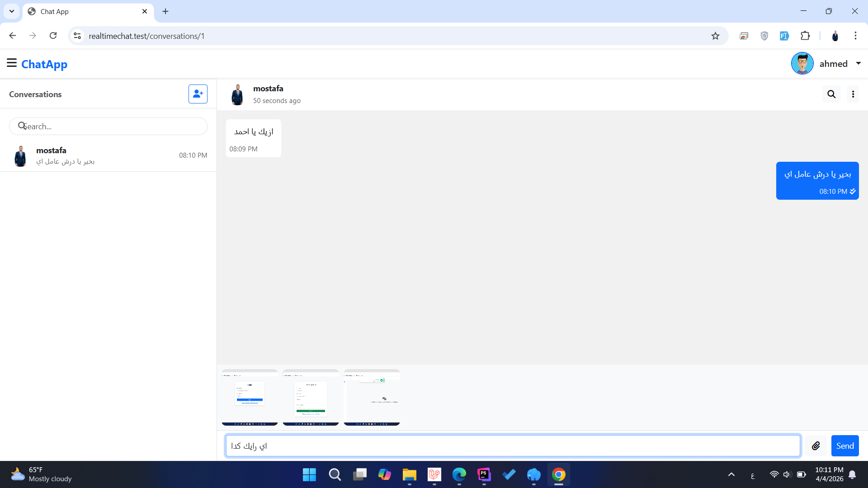Show hidden system tray icons
This screenshot has width=868, height=488.
pyautogui.click(x=731, y=474)
